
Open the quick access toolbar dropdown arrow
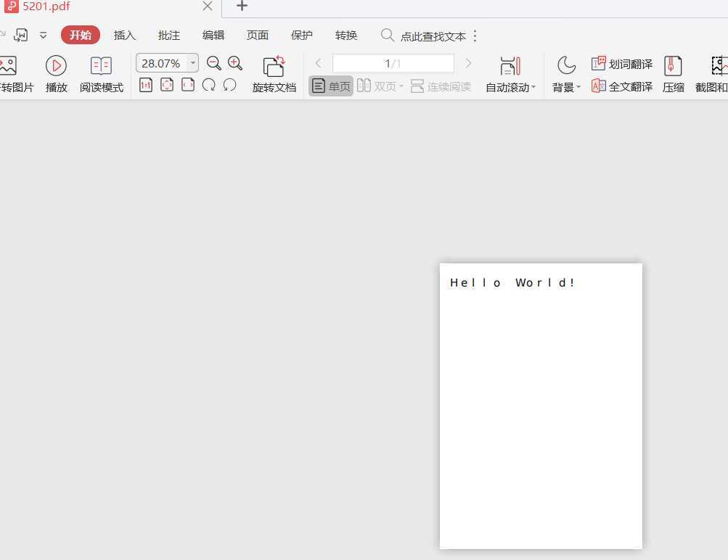tap(43, 36)
